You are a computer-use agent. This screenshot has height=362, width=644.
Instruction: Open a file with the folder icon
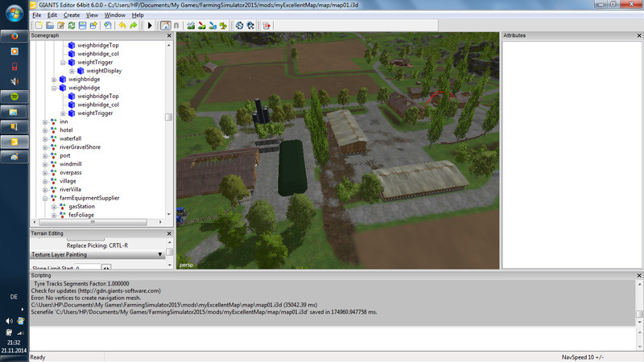tap(50, 26)
